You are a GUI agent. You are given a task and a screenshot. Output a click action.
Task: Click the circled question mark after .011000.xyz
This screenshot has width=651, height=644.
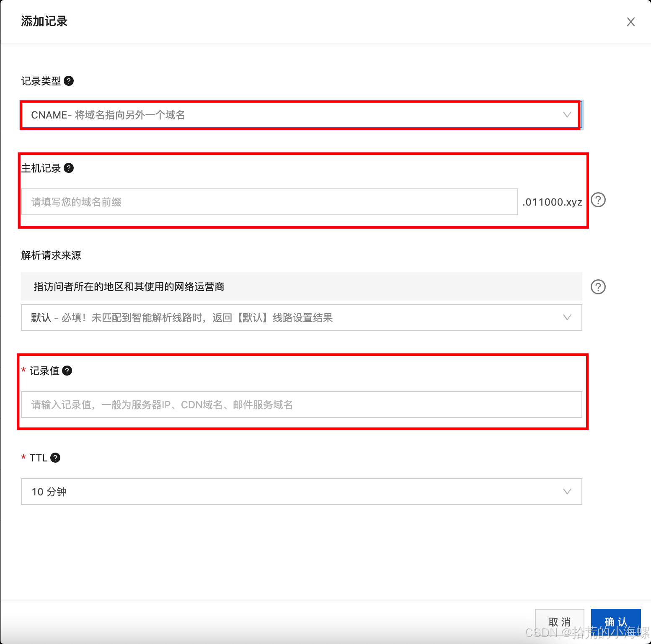coord(598,200)
